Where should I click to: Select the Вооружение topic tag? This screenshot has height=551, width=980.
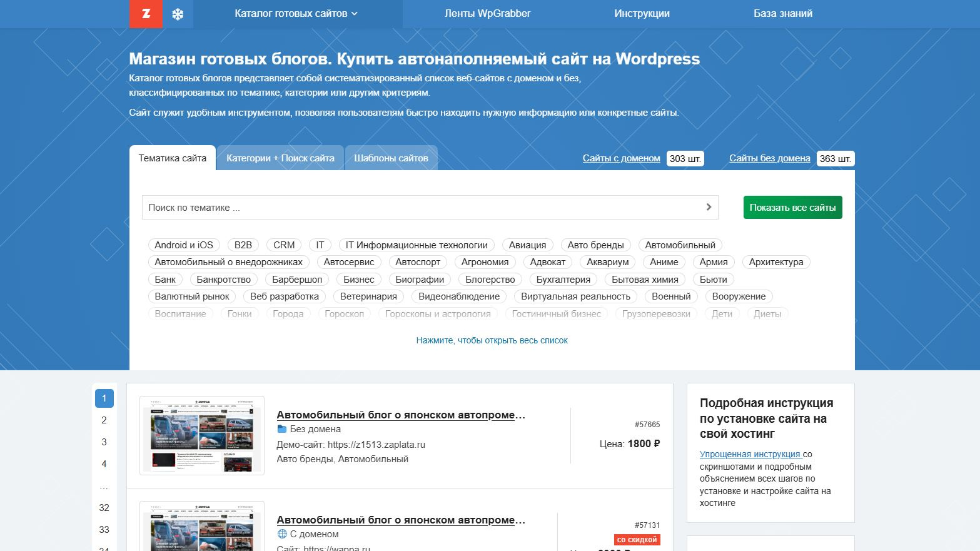click(x=739, y=296)
